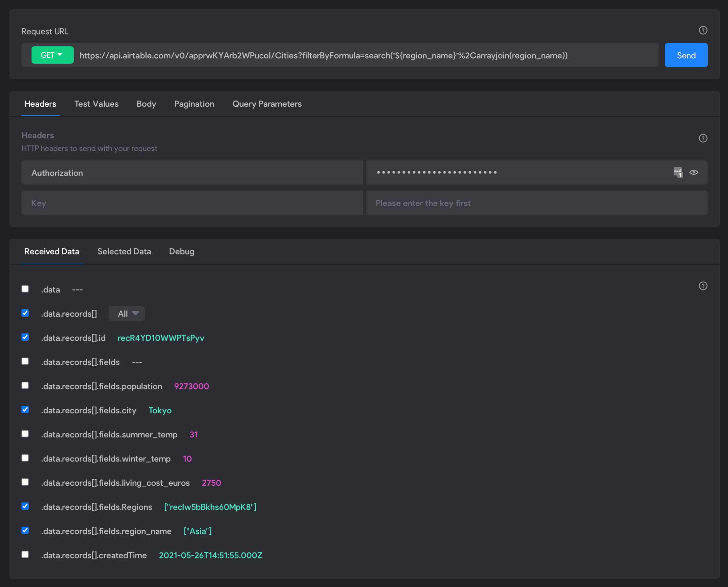Open help icon beside Headers section

pos(703,138)
